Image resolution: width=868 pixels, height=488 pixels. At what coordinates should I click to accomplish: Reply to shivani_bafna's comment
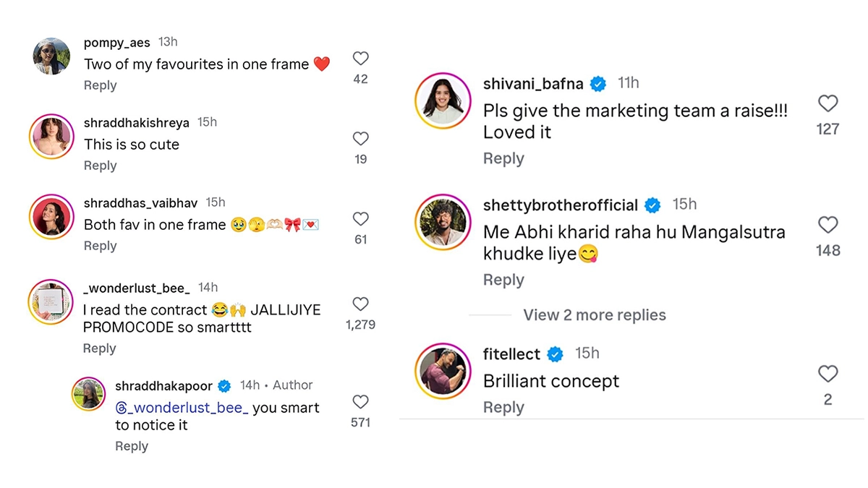click(x=503, y=158)
